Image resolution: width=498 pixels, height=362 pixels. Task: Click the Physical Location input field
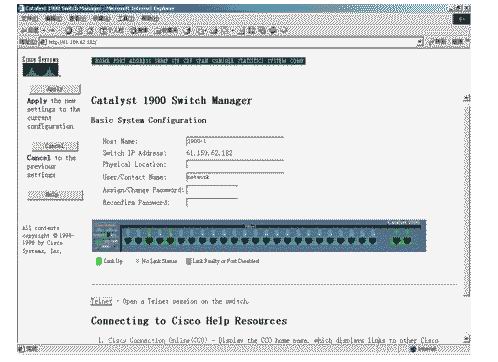tap(235, 164)
